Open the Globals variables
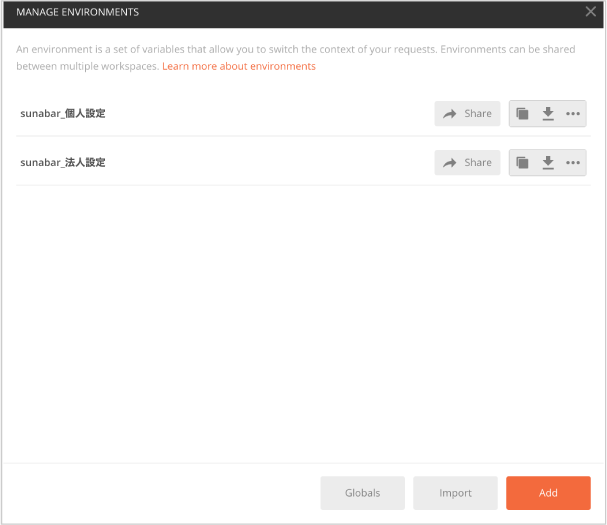 coord(362,493)
